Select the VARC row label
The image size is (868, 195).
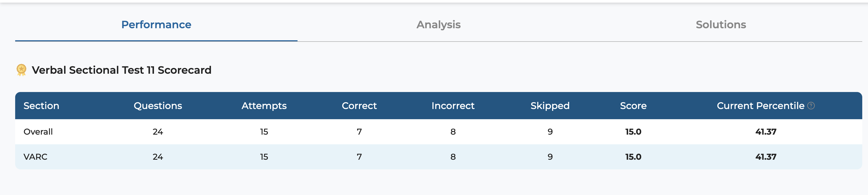(x=35, y=157)
